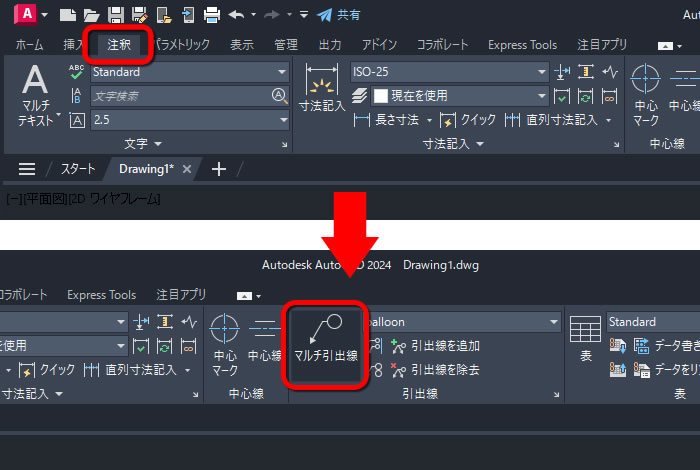Open the ISO-25 dimension style dropdown

449,72
